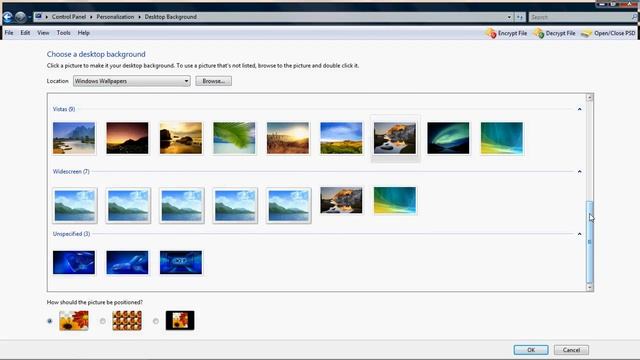Click the wallpaper list scroll up arrow
640x360 pixels.
pyautogui.click(x=589, y=97)
